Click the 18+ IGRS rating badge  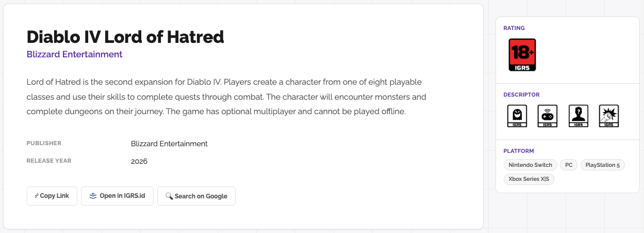pos(522,55)
